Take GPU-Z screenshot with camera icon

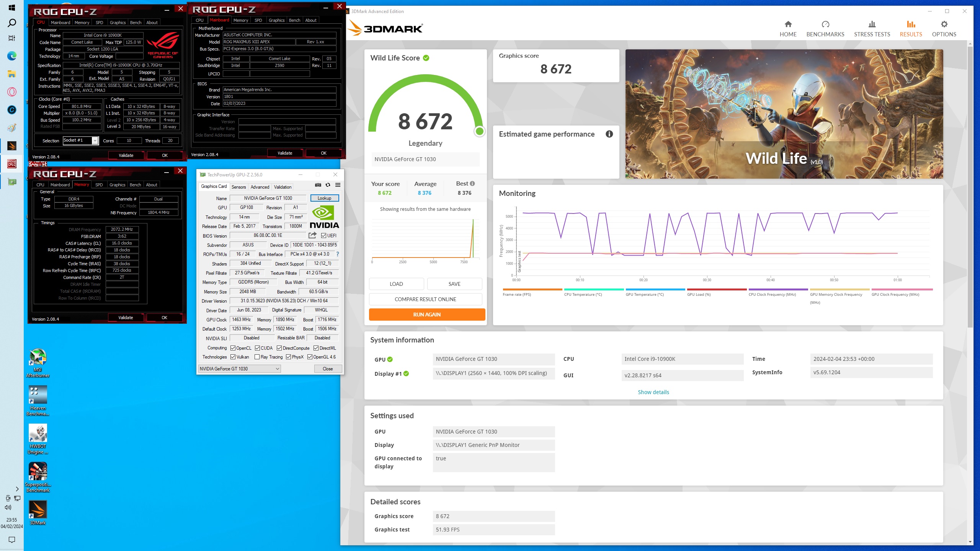pos(318,185)
